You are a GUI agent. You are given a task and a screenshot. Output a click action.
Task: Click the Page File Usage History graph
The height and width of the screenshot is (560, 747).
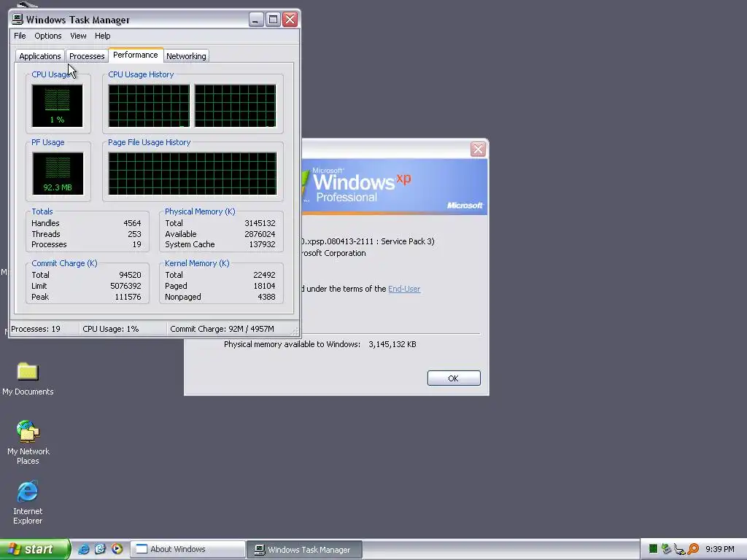click(x=193, y=174)
